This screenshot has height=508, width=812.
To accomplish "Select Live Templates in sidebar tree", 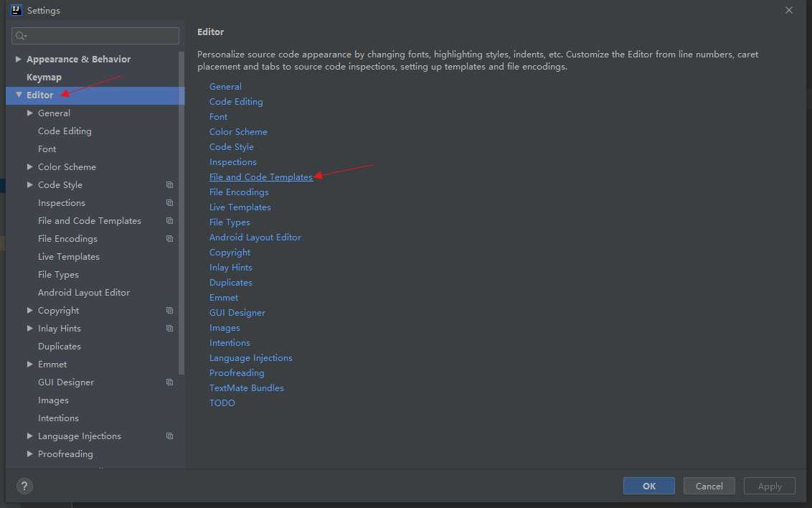I will point(69,257).
